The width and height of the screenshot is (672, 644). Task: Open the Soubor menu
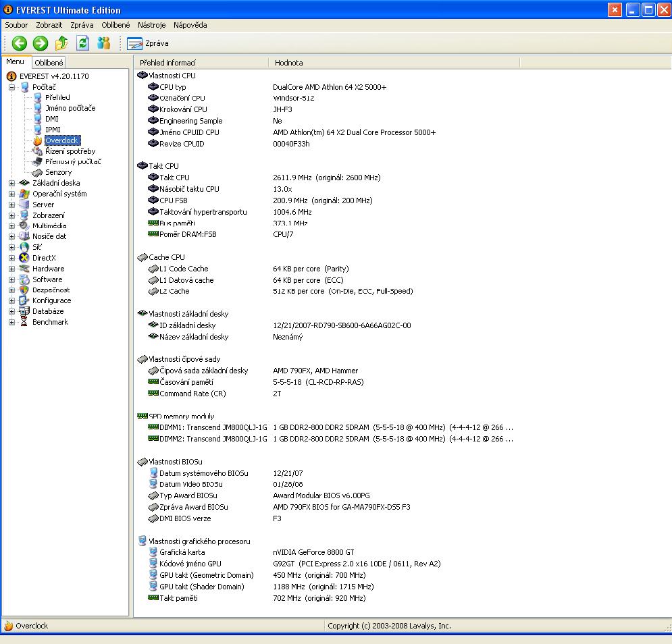(x=16, y=25)
